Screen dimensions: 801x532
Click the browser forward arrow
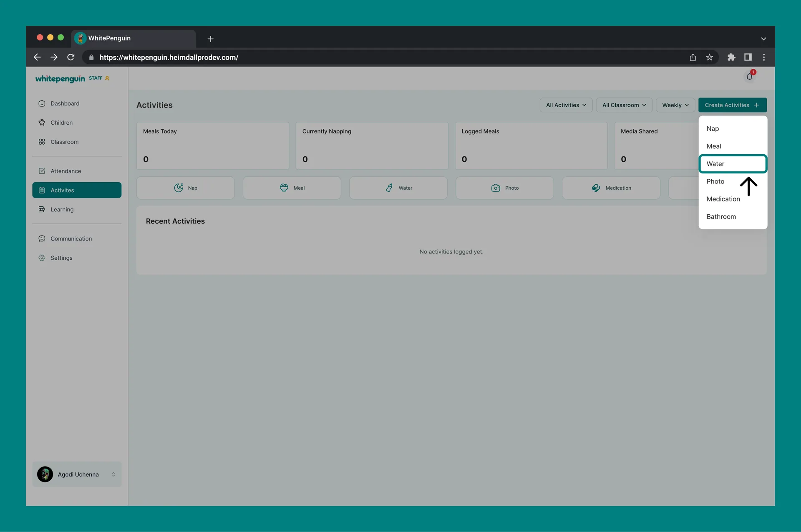tap(54, 57)
